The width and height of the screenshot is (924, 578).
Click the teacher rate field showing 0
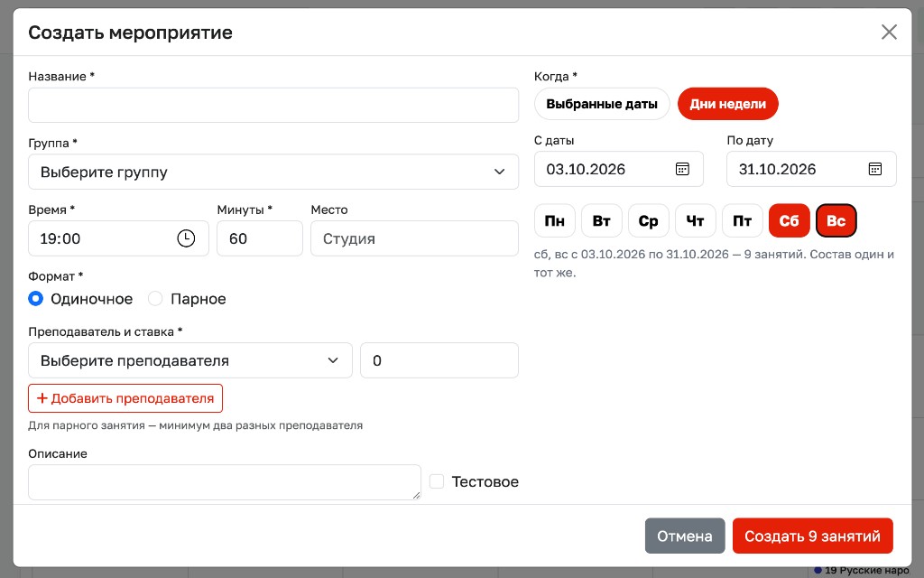pyautogui.click(x=439, y=360)
